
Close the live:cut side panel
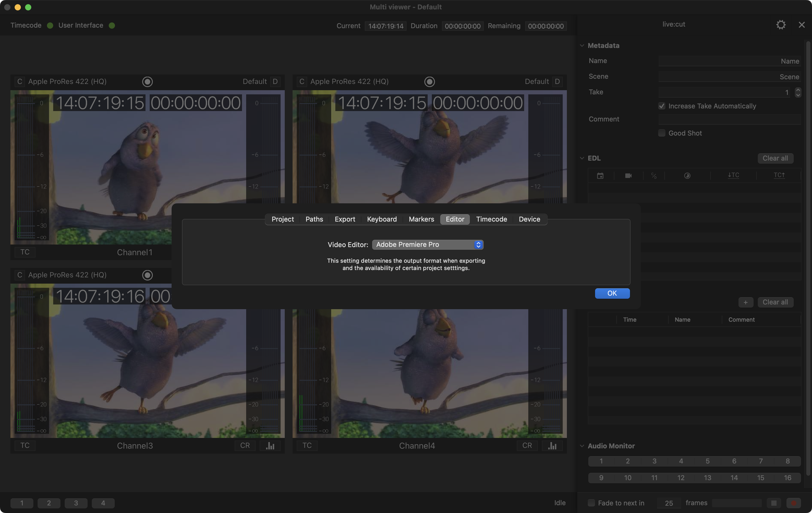802,25
